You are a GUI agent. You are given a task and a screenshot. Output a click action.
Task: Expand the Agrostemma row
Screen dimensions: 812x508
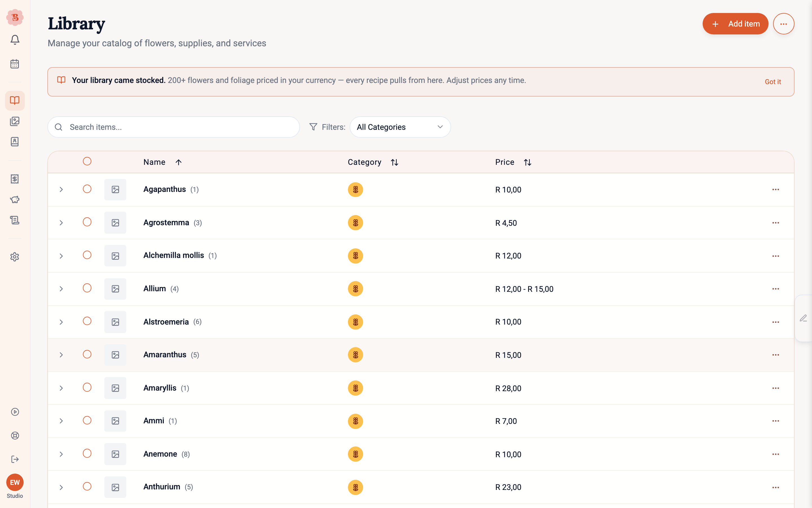[61, 223]
